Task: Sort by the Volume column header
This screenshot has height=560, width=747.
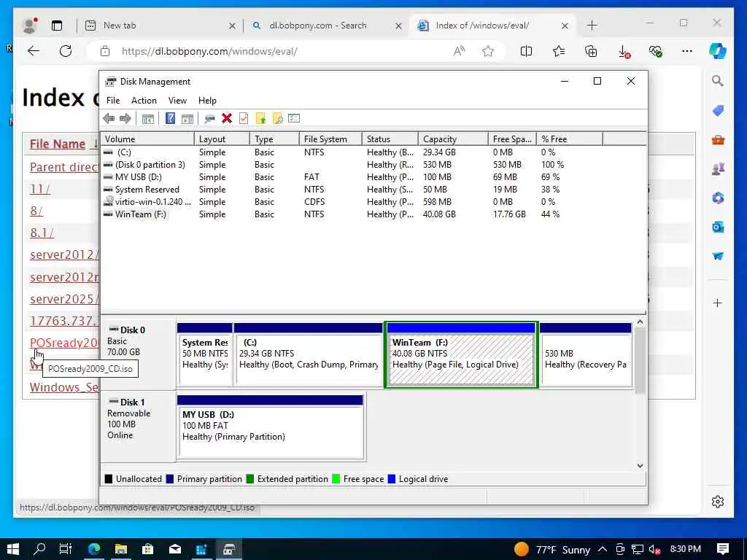Action: pos(147,139)
